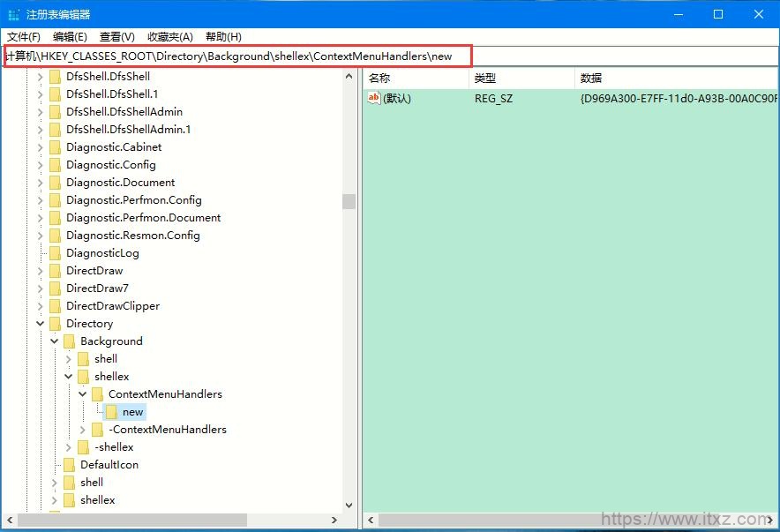
Task: Minimize the Registry Editor window
Action: (679, 14)
